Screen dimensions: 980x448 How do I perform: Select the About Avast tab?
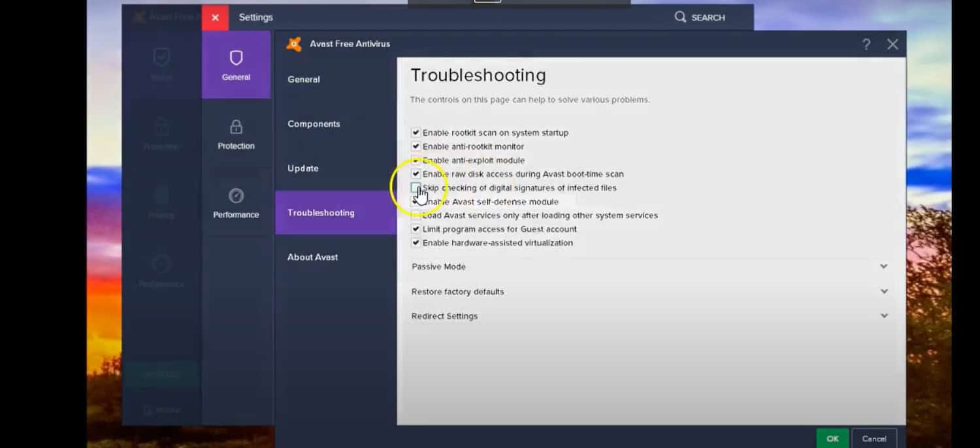[x=336, y=257]
